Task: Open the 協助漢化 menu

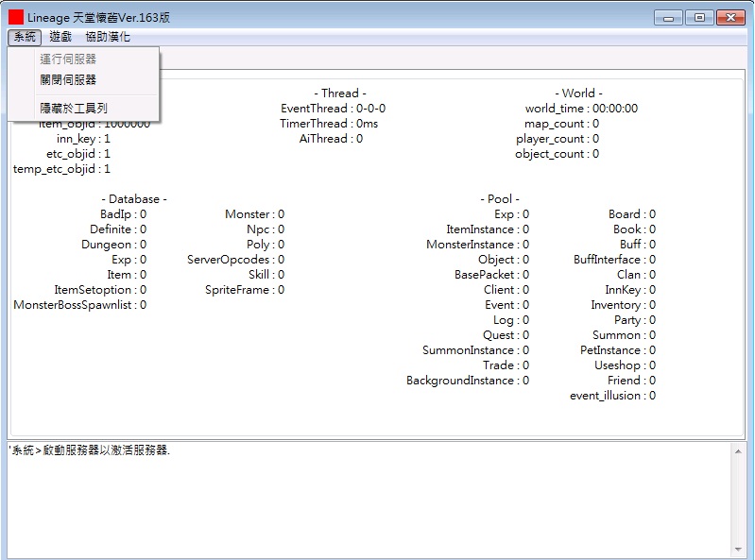Action: 108,37
